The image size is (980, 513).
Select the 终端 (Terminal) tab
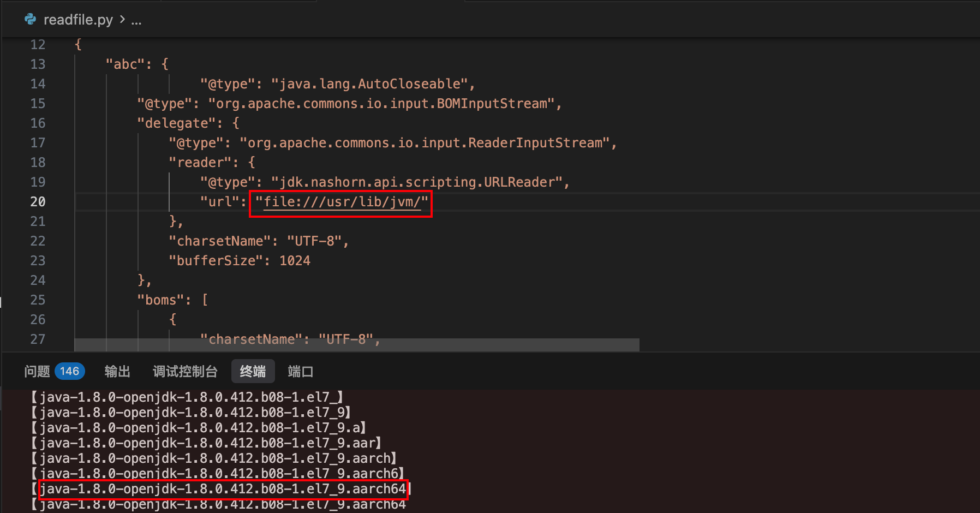point(253,372)
